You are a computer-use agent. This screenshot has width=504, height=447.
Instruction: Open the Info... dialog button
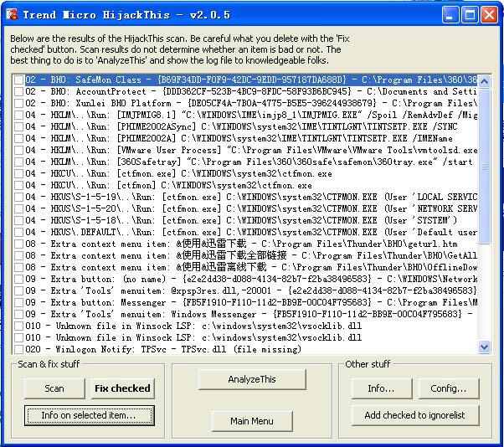382,388
